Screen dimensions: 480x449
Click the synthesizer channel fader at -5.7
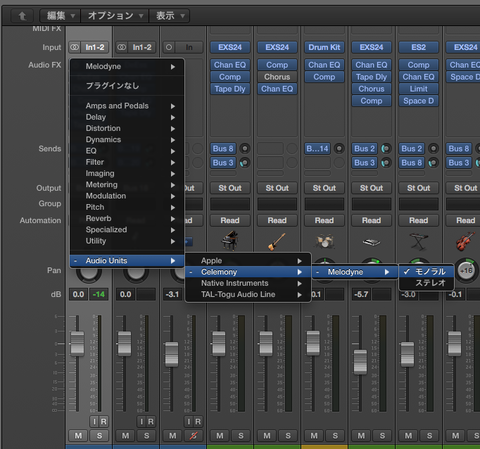pos(360,361)
